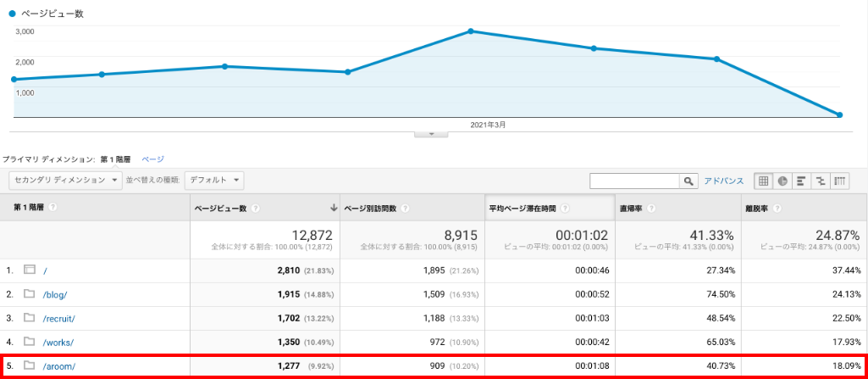The image size is (868, 379).
Task: Click the peak data point on chart
Action: 471,31
